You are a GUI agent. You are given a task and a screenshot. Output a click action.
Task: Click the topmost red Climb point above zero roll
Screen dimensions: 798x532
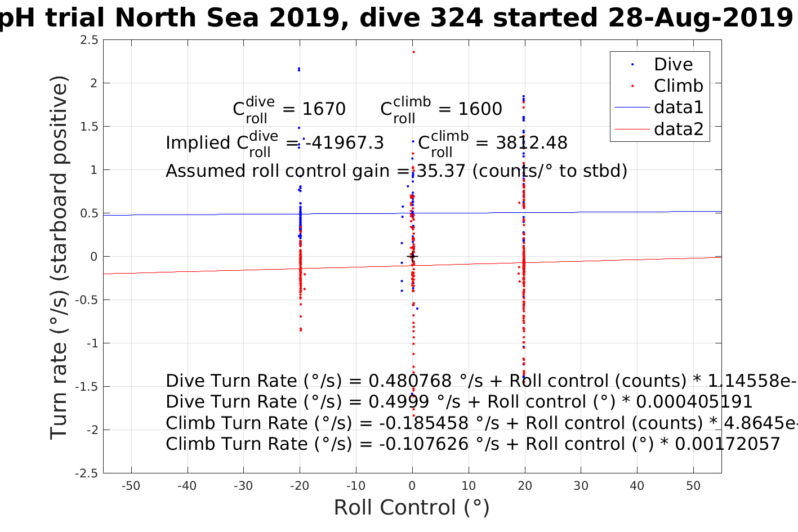pos(413,52)
